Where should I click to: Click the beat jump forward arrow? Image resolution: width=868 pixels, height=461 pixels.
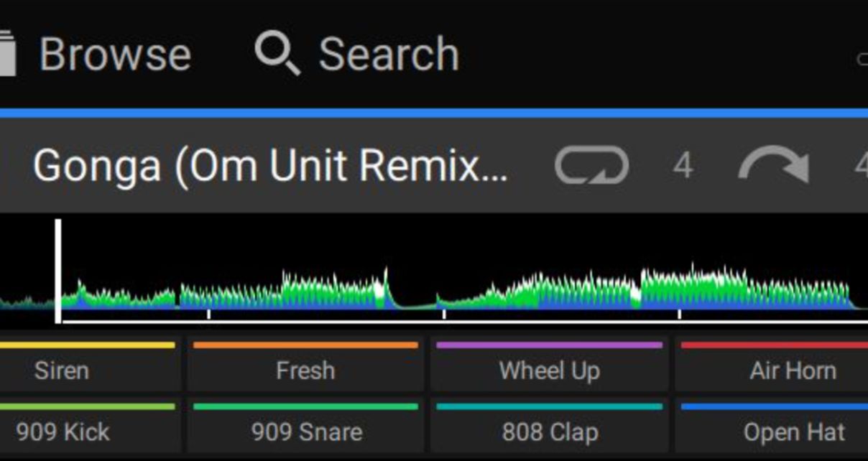click(774, 166)
